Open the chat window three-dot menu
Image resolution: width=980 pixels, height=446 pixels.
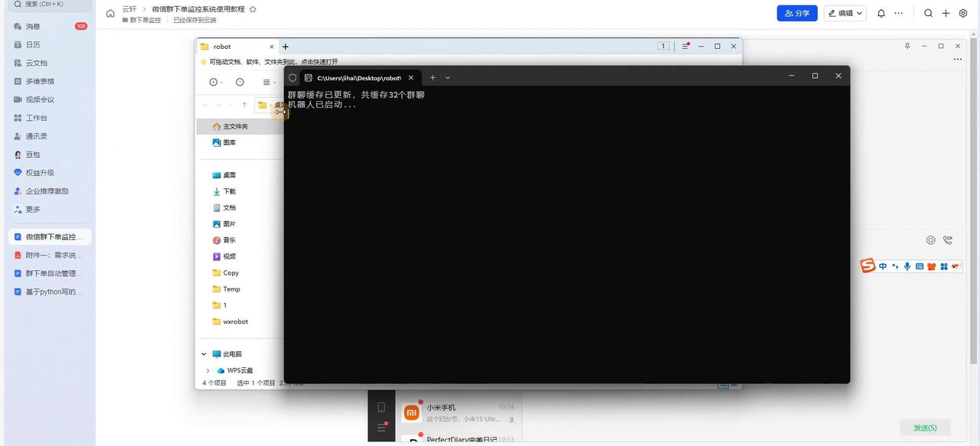(x=957, y=59)
